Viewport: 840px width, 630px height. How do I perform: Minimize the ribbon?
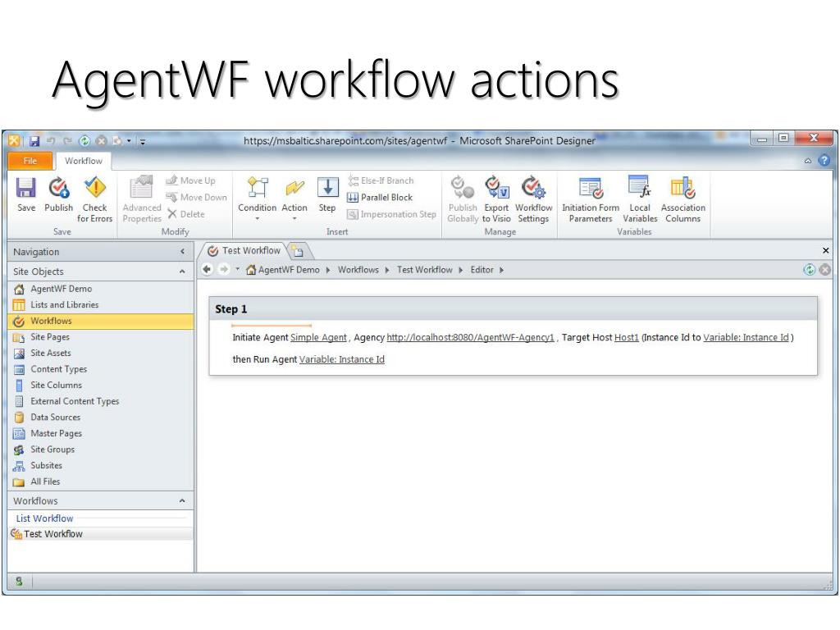(808, 161)
